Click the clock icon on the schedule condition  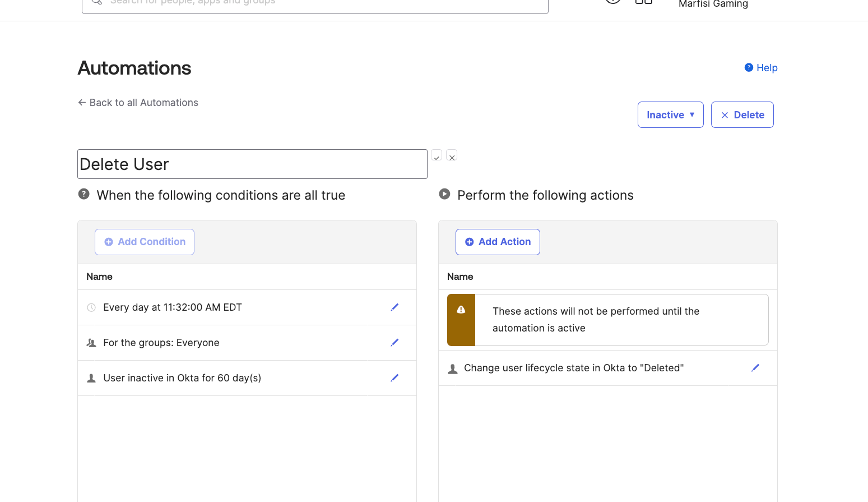[91, 307]
